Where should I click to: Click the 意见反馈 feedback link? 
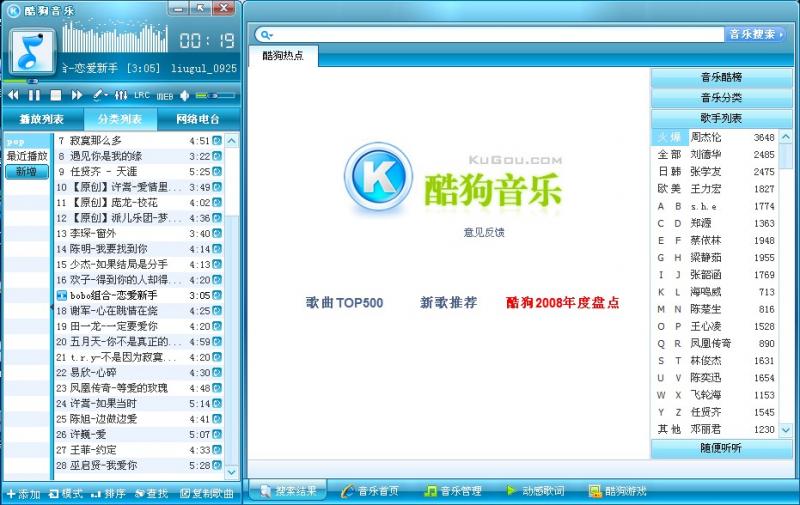[484, 232]
